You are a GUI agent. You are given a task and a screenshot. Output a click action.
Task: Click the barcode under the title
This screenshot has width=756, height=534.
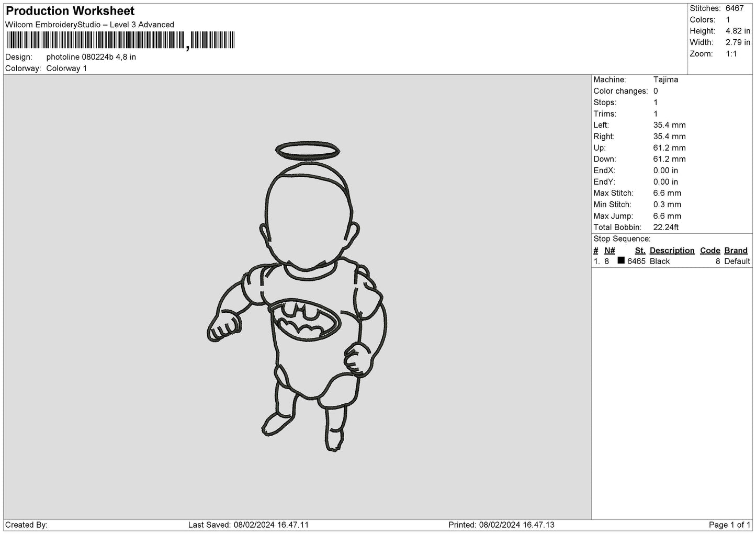121,40
